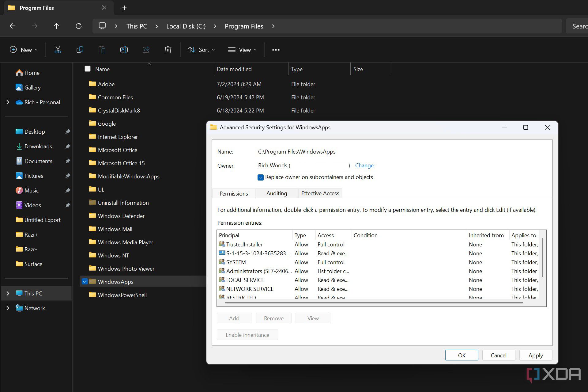The width and height of the screenshot is (588, 392).
Task: Click the Cut toolbar icon
Action: (x=57, y=49)
